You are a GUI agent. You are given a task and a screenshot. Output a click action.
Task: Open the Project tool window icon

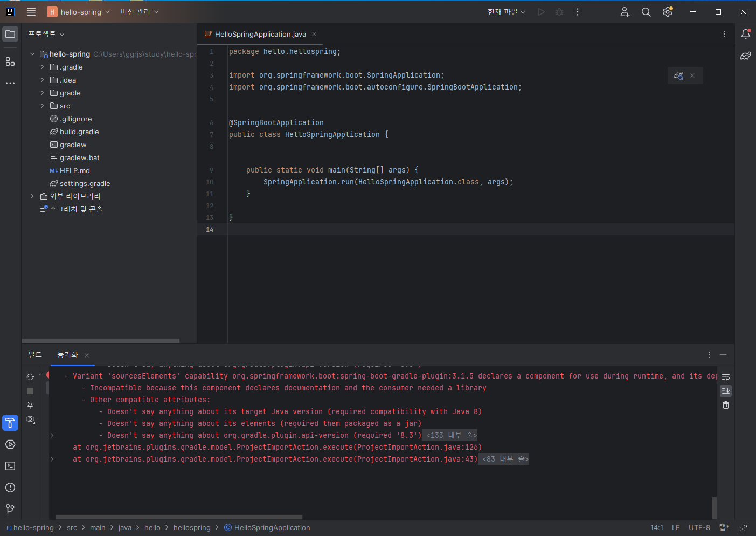click(x=10, y=34)
